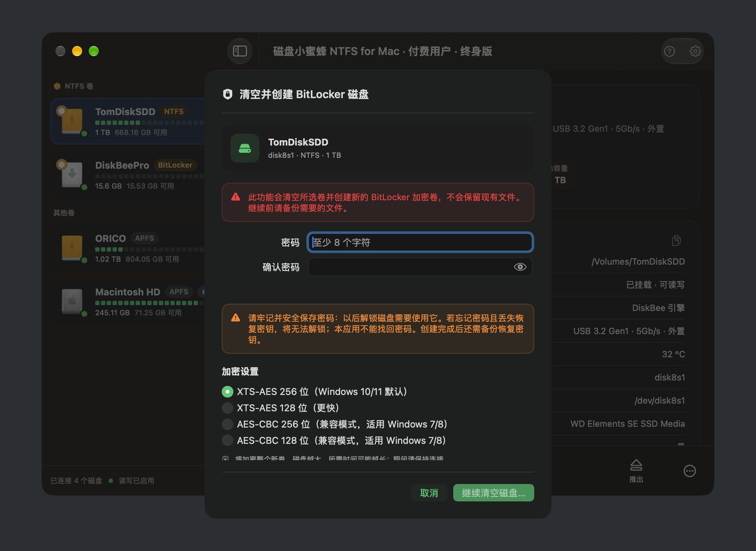Click the 确认密码 confirm password field
The height and width of the screenshot is (551, 756).
point(420,267)
